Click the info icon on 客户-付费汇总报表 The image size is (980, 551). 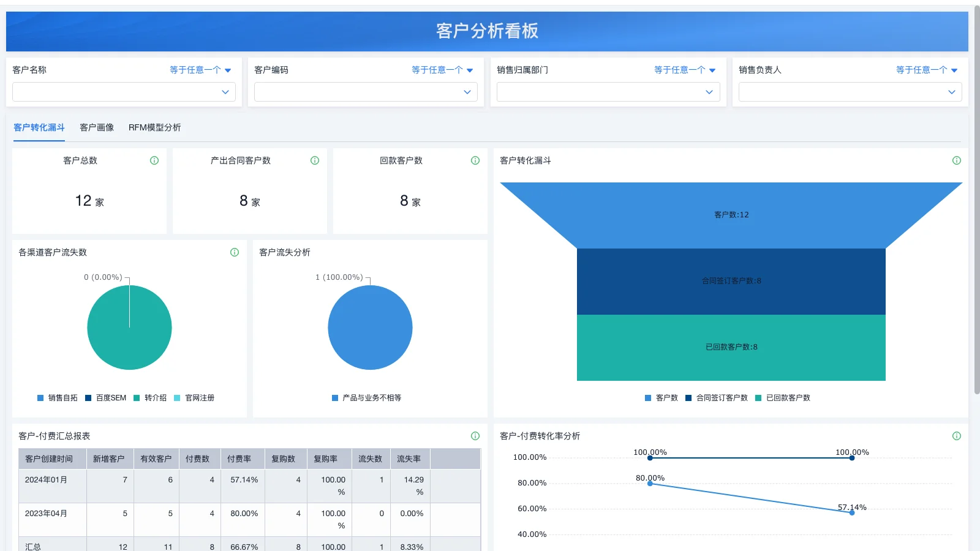pos(475,436)
